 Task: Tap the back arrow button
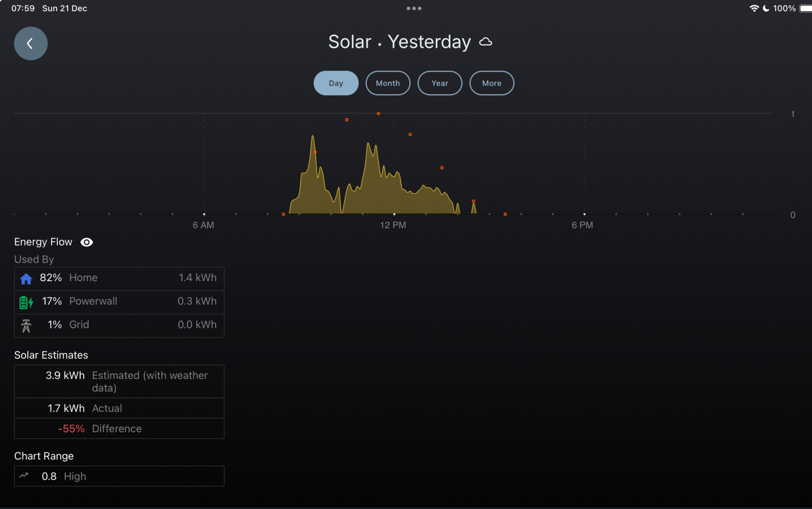point(30,44)
